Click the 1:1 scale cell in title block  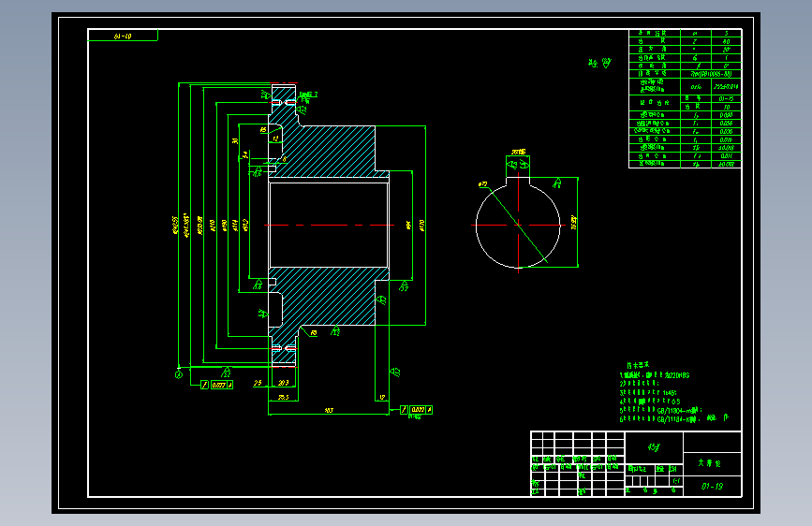point(676,481)
